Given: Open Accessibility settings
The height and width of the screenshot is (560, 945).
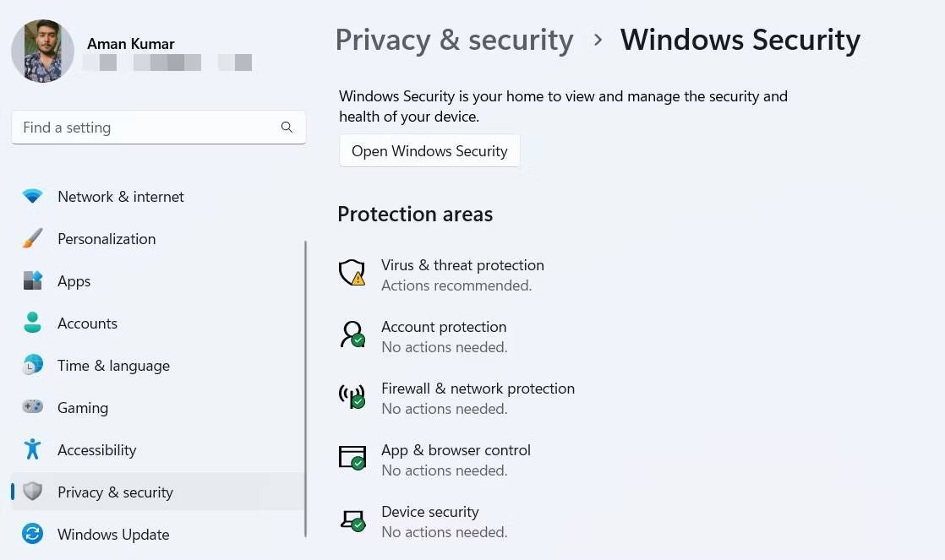Looking at the screenshot, I should [97, 449].
